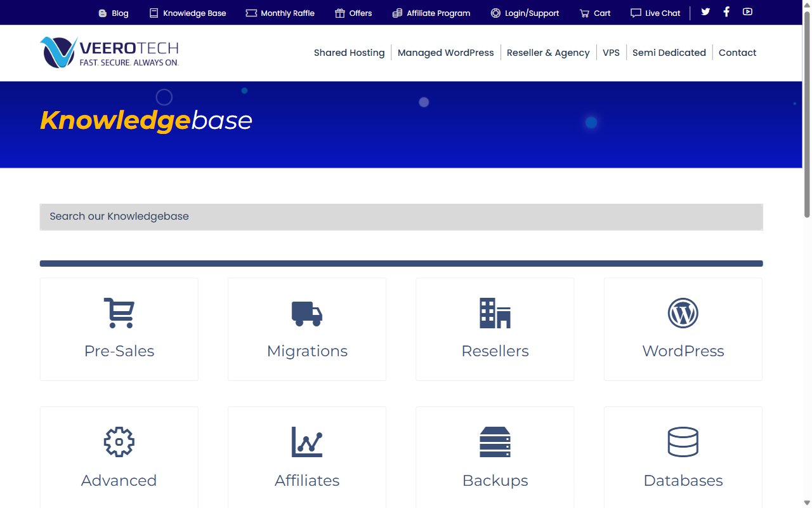Focus the Search our Knowledgebase field
Viewport: 812px width, 508px height.
401,217
